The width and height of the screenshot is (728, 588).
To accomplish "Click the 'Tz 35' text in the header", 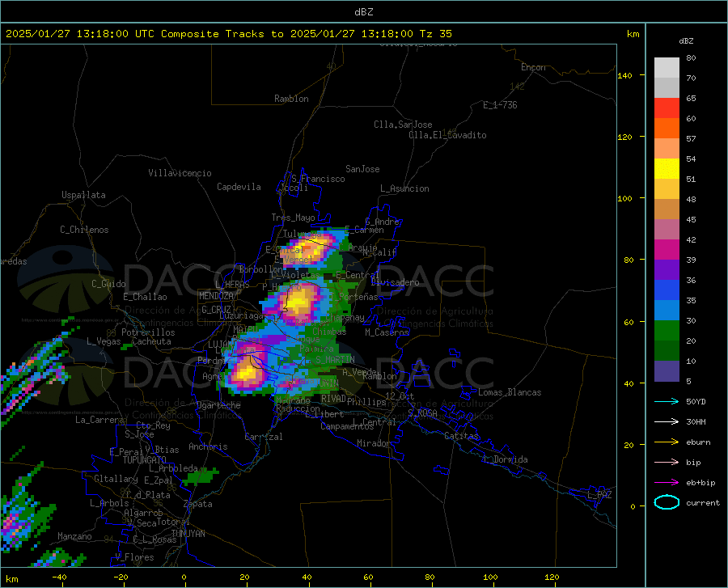I will tap(435, 34).
